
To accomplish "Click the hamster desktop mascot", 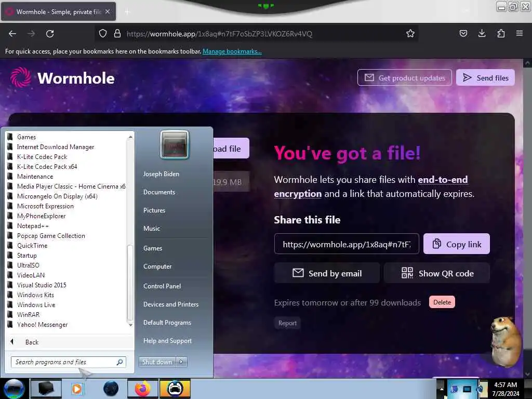I will point(506,341).
